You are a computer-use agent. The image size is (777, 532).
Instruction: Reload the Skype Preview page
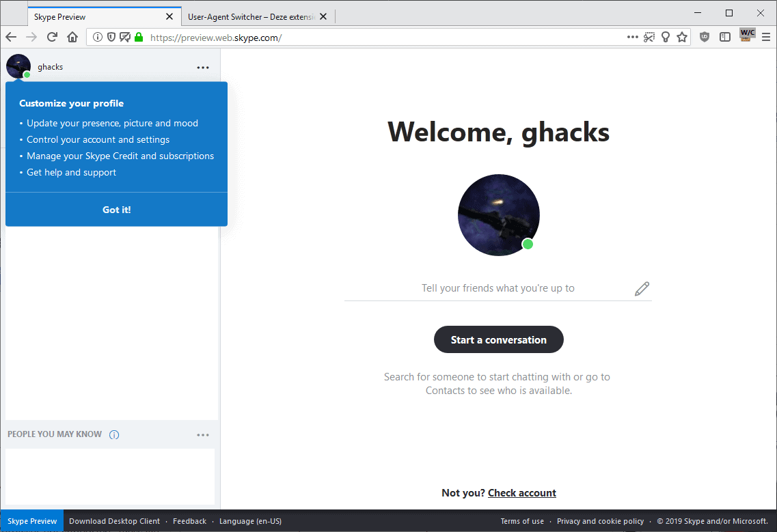(52, 37)
